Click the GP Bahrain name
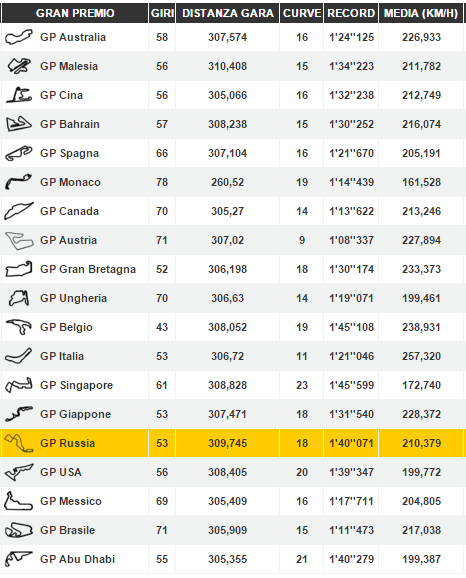466x578 pixels. pos(70,124)
